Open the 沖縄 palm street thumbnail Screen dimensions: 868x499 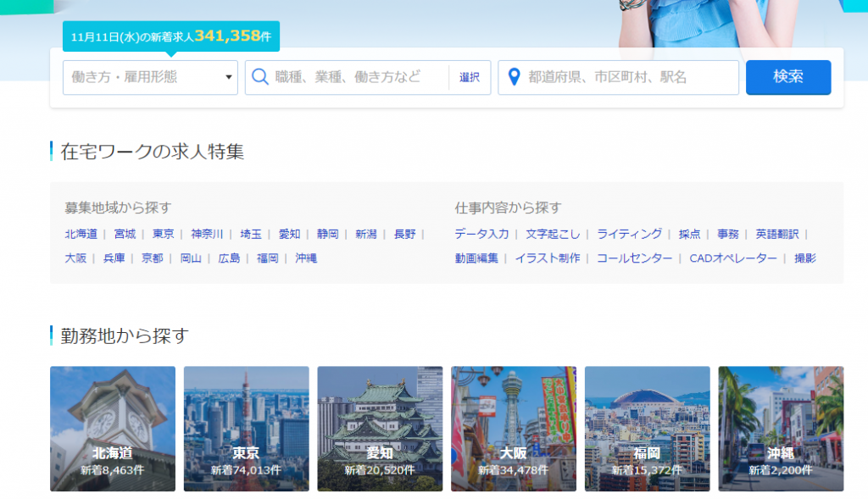pos(781,429)
